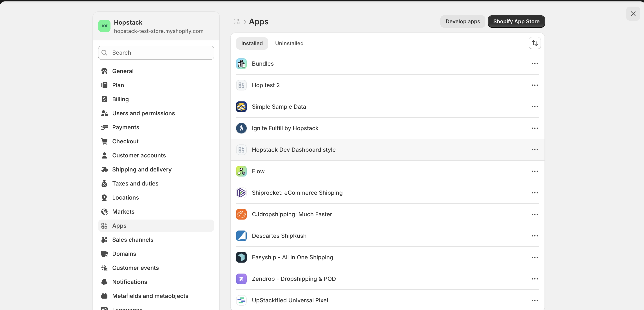Click the Flow app icon
Screen dimensions: 644x310
tap(241, 171)
